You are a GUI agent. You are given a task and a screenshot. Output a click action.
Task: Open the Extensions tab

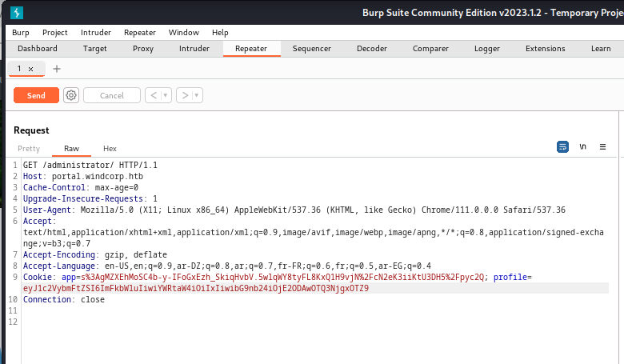tap(545, 49)
